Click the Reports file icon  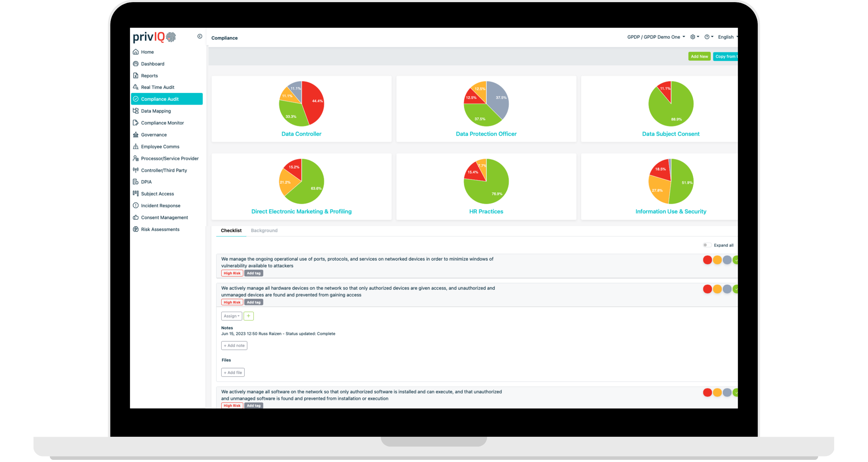[x=136, y=75]
